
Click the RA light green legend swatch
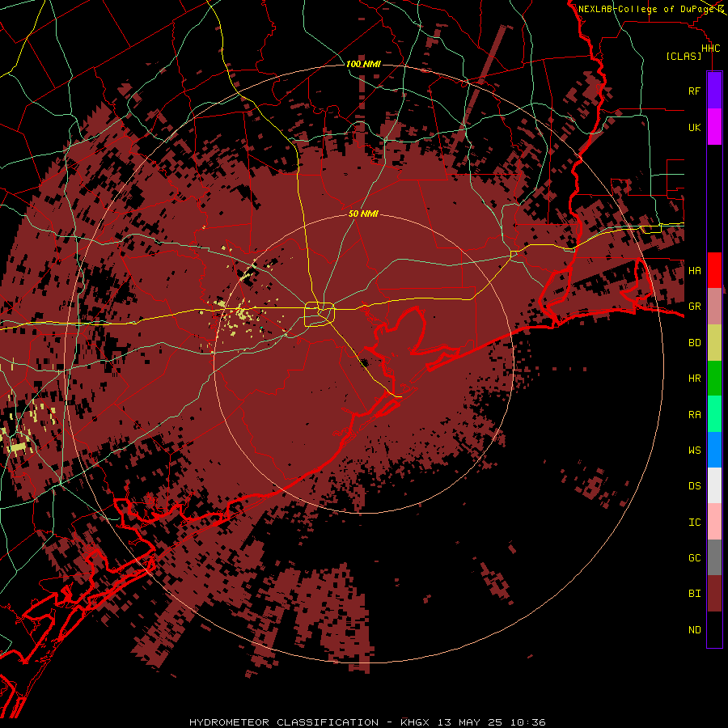714,414
